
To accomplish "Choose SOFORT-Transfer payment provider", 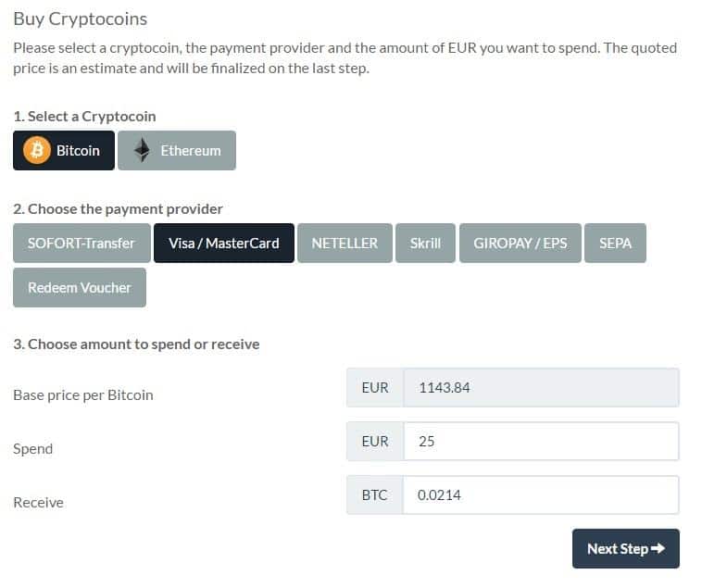I will coord(81,243).
